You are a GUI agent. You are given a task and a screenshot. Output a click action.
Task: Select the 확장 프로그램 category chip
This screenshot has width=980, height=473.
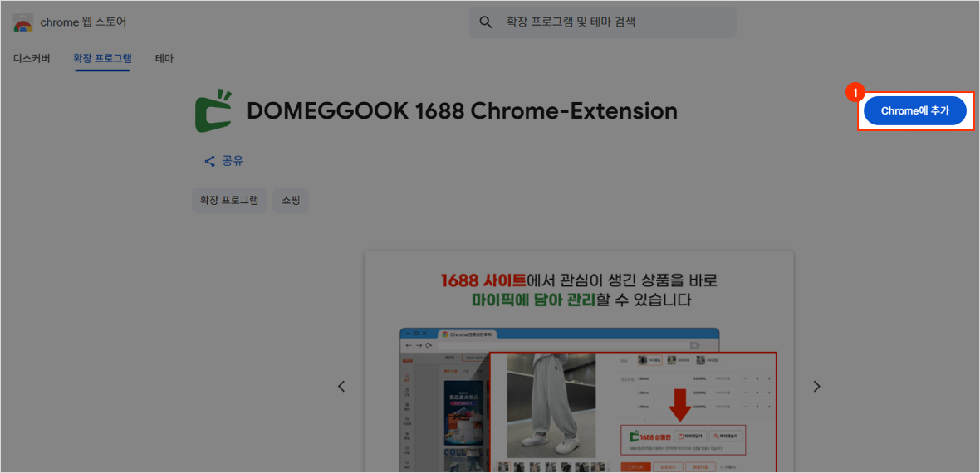coord(228,200)
